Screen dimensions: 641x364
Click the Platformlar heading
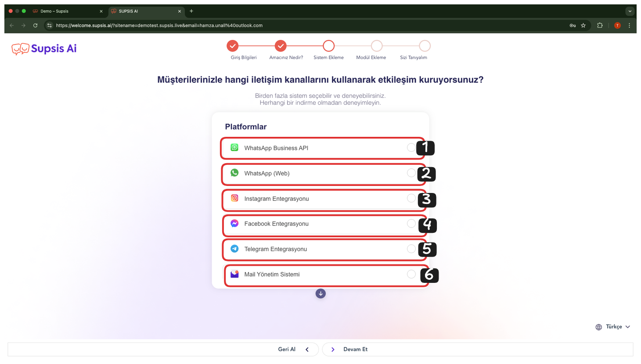coord(246,127)
